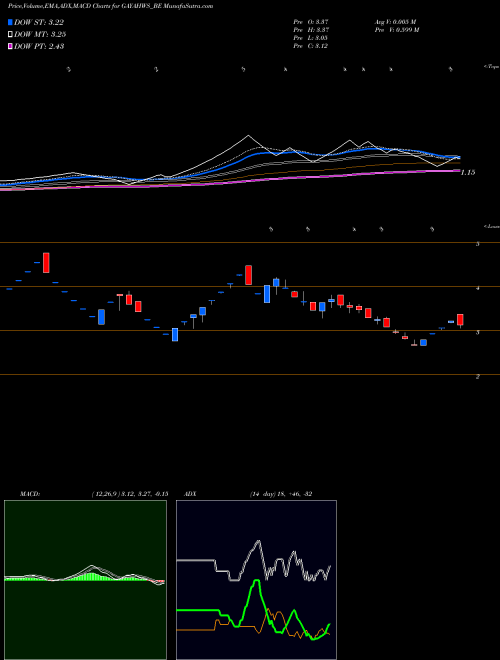Click the chart title mentioning MunafaSutra.com
500x660 pixels.
pyautogui.click(x=110, y=6)
